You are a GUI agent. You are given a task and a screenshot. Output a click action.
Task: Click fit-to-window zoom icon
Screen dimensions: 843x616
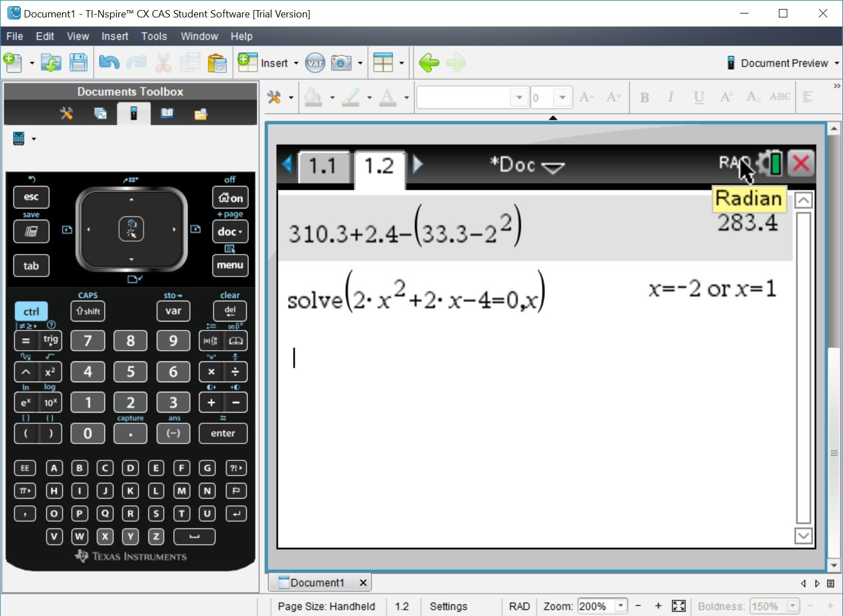pos(679,606)
